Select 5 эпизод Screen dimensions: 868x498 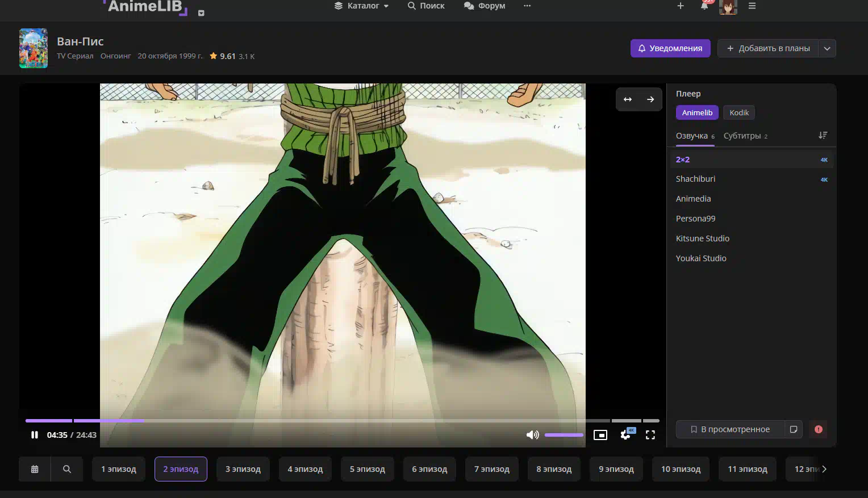point(368,469)
